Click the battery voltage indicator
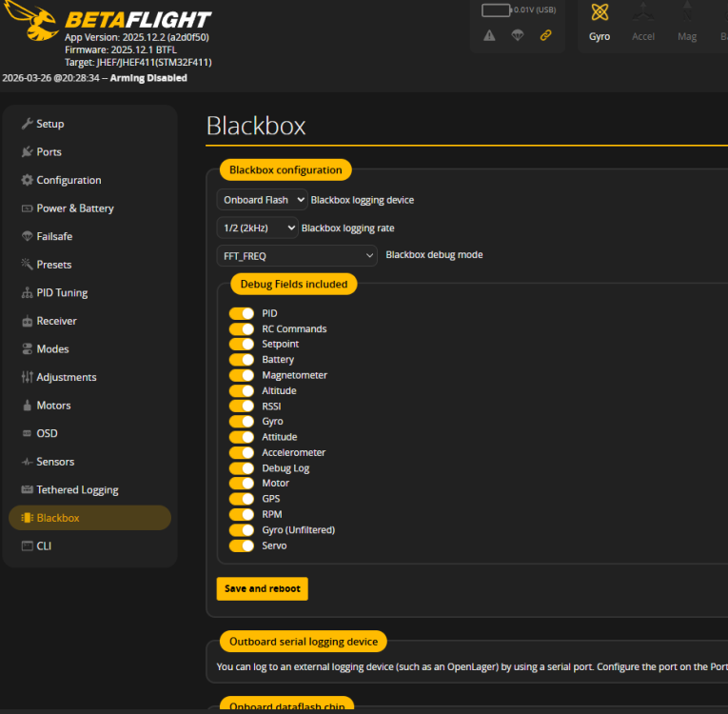 coord(519,10)
